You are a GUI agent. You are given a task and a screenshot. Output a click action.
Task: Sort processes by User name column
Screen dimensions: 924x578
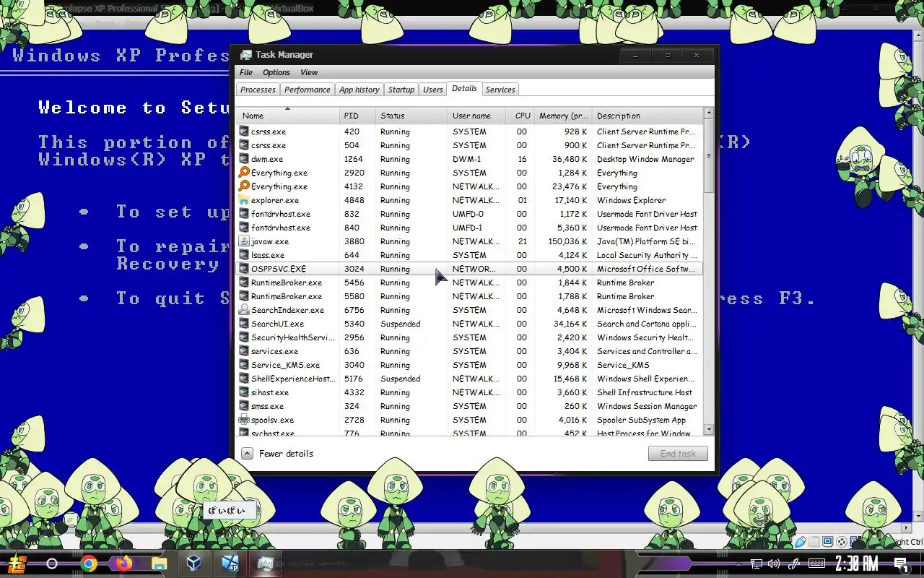476,116
